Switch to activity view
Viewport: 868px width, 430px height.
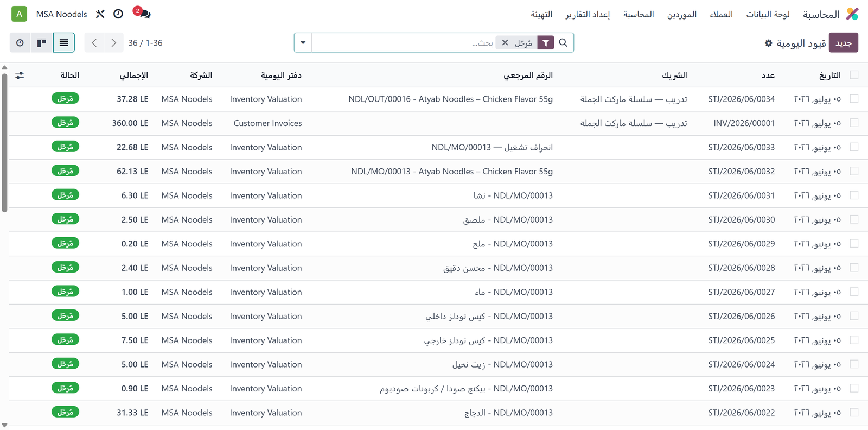[20, 42]
